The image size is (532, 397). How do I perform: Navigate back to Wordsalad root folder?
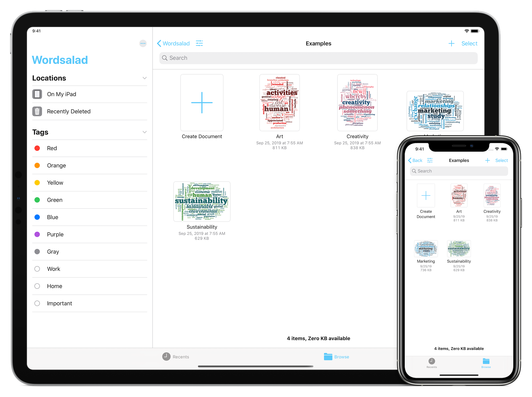click(x=173, y=43)
